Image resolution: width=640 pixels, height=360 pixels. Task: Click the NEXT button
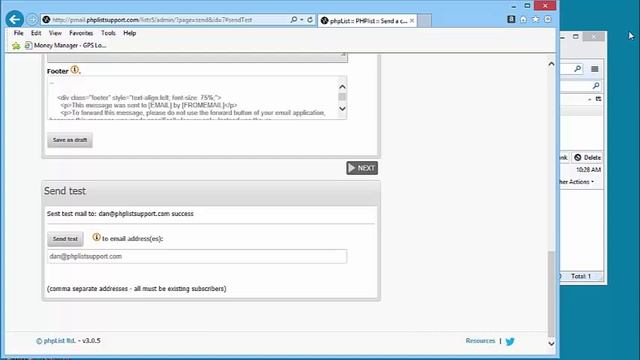click(362, 168)
